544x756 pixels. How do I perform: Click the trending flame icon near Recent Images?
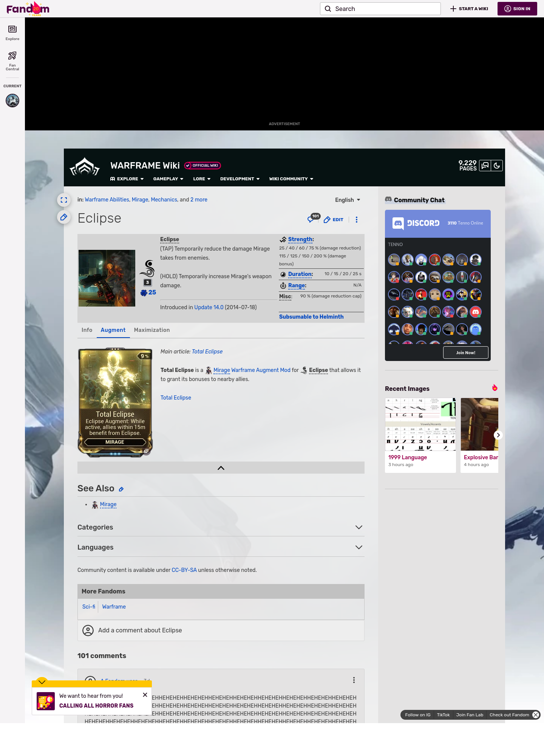(495, 388)
